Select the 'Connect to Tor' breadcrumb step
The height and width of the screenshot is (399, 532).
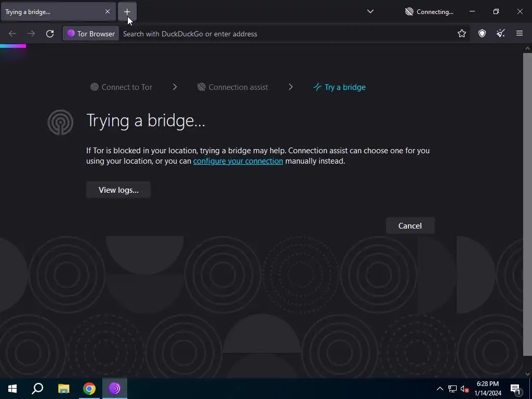(x=122, y=87)
